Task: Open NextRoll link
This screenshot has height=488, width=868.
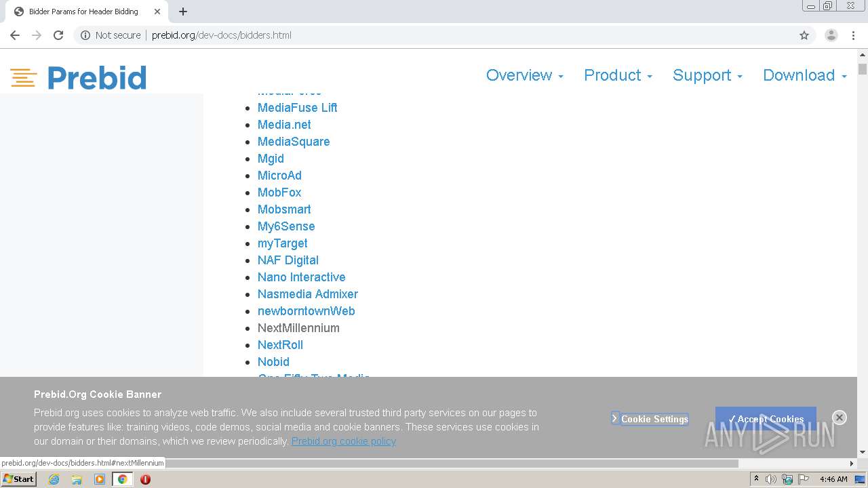Action: 280,345
